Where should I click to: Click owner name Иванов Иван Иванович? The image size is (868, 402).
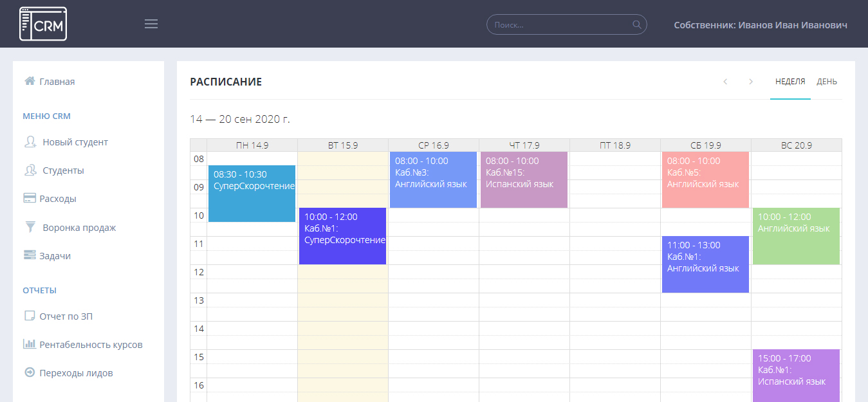(x=760, y=25)
